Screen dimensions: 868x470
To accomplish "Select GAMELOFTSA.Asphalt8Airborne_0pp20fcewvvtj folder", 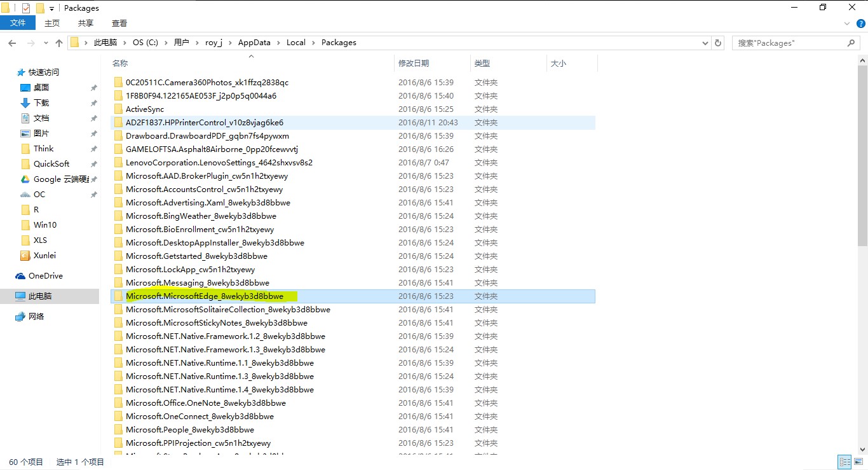I will [x=353, y=149].
